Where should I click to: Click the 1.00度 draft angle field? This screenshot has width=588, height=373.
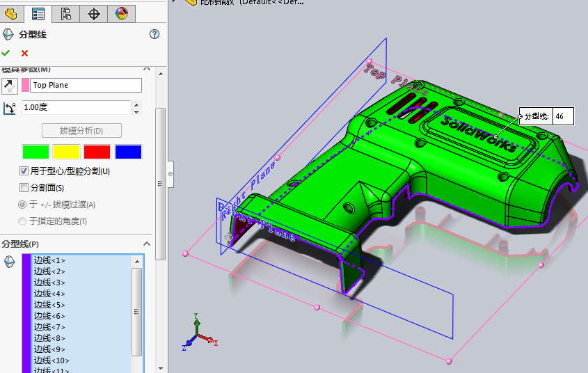click(x=76, y=108)
